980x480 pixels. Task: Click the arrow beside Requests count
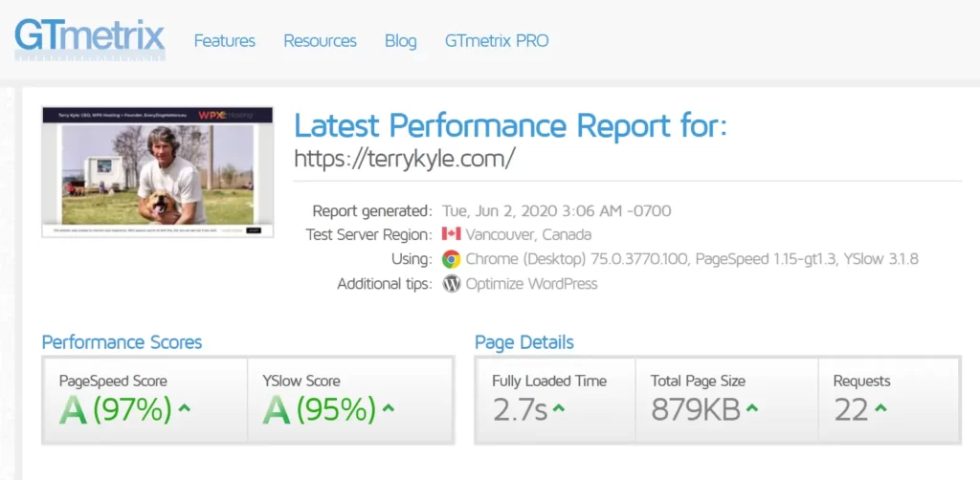(x=880, y=409)
